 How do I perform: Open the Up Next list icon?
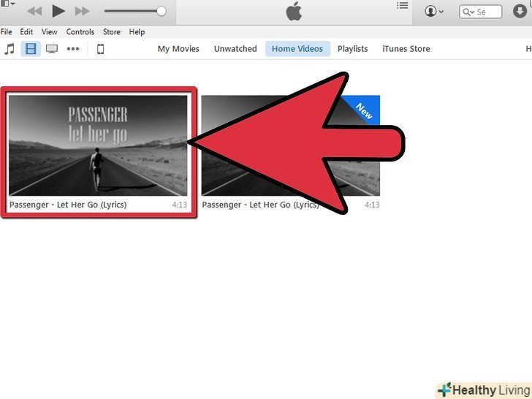403,5
